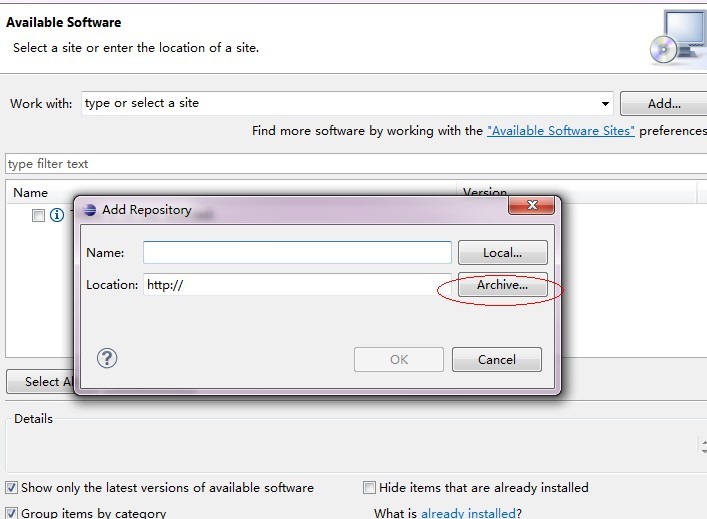Click the type filter text box
Viewport: 707px width, 519px height.
350,164
